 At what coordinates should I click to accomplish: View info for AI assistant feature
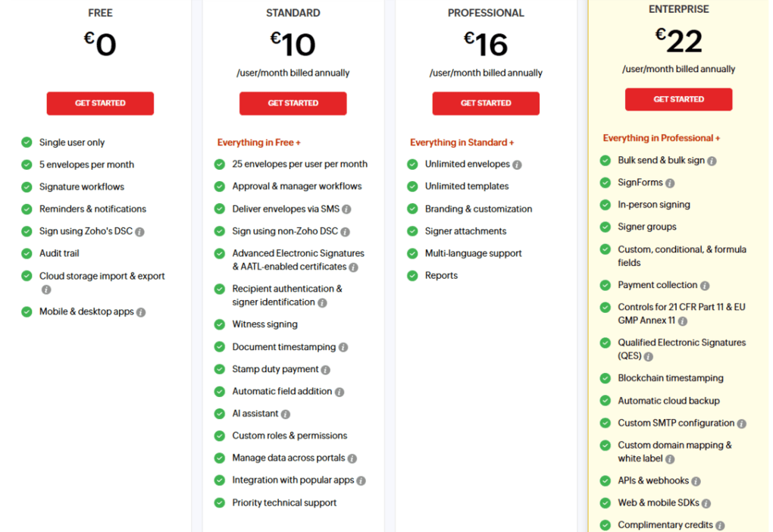(285, 414)
